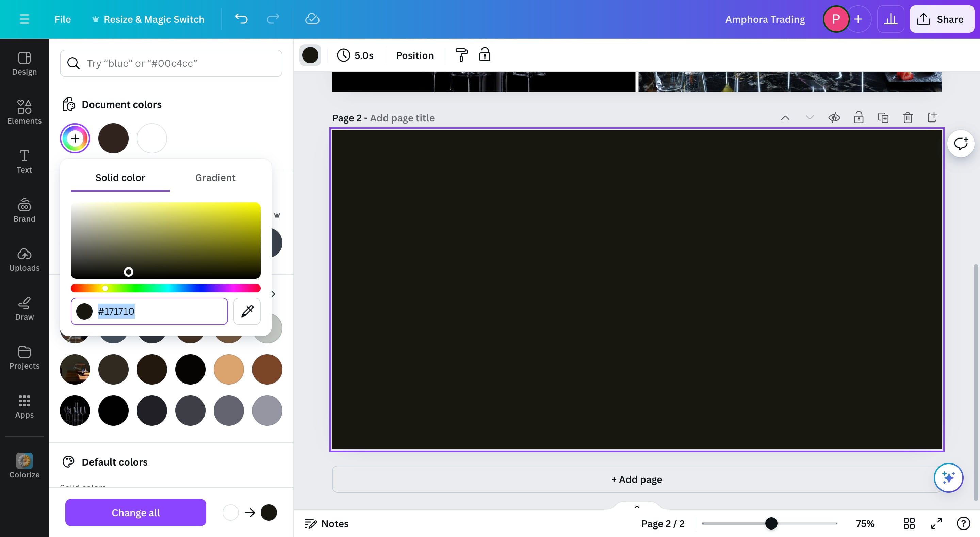Open the File menu
The height and width of the screenshot is (537, 980).
tap(62, 19)
